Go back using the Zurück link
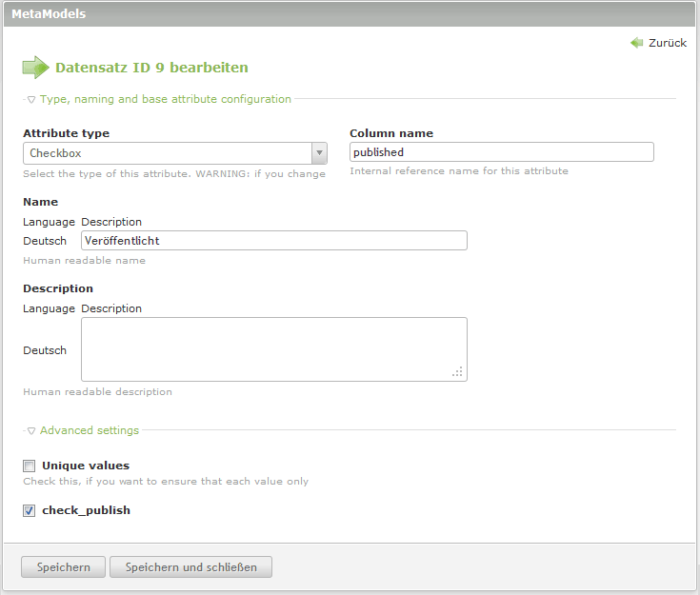The height and width of the screenshot is (595, 700). coord(667,43)
